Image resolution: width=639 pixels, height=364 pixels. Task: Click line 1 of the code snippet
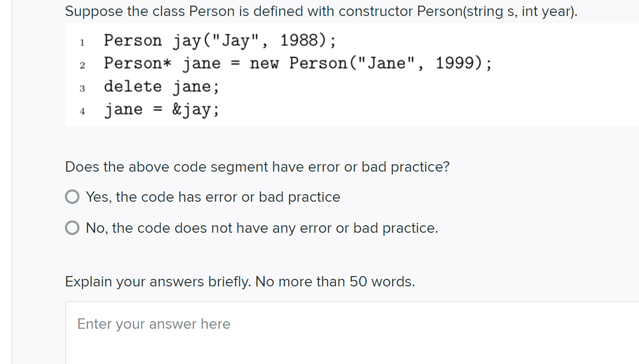[220, 40]
